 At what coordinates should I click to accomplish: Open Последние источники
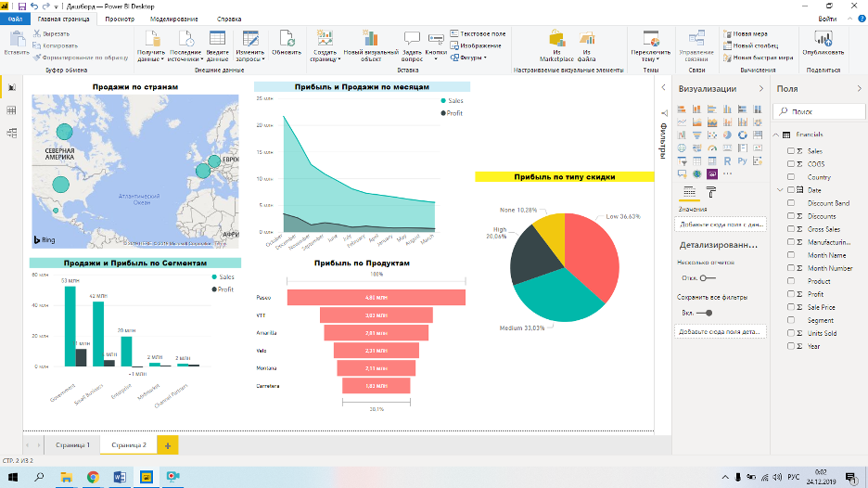(185, 46)
